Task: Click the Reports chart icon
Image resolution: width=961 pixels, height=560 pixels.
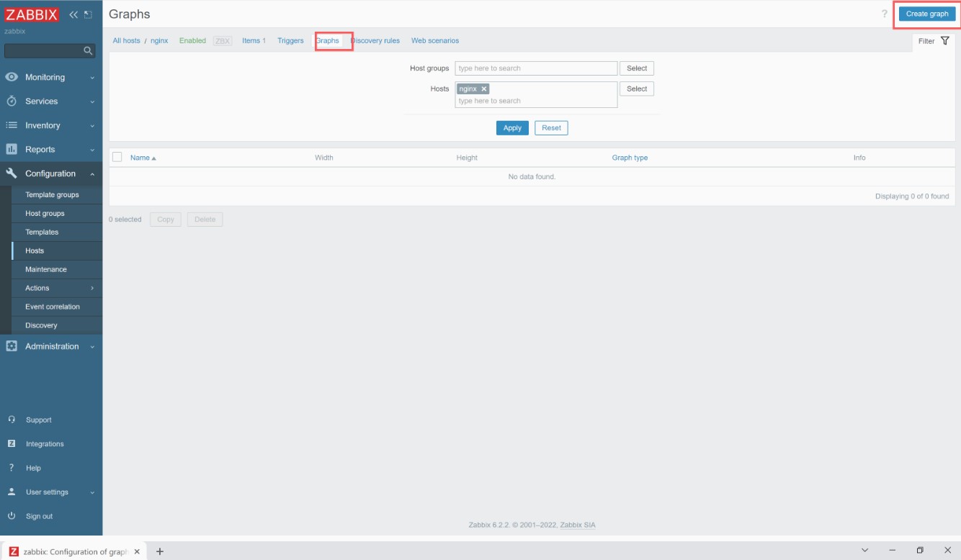Action: [x=12, y=150]
